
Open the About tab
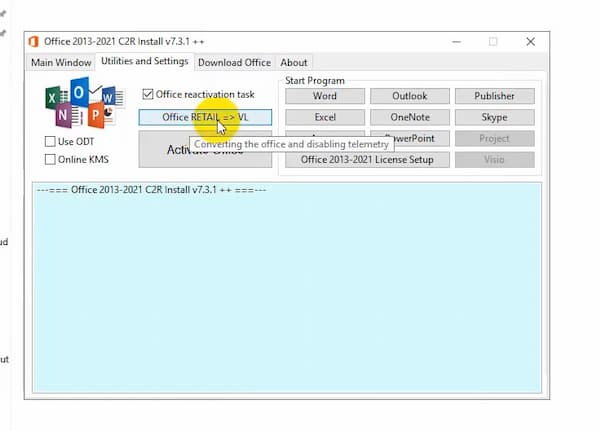(293, 62)
